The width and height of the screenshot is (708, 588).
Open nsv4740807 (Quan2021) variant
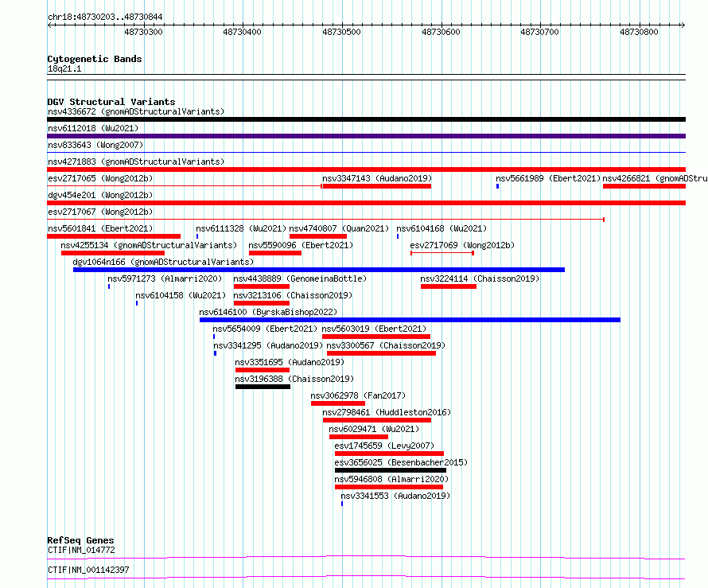pos(339,228)
